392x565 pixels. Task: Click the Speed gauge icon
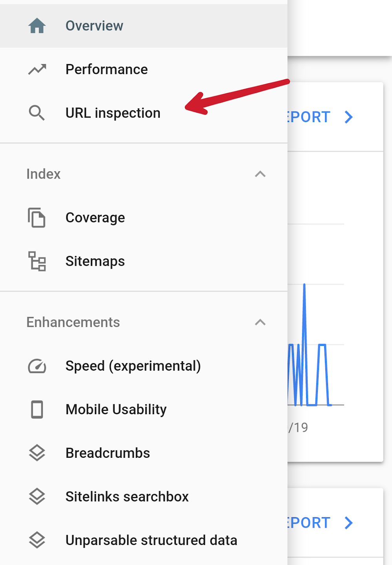[x=37, y=366]
